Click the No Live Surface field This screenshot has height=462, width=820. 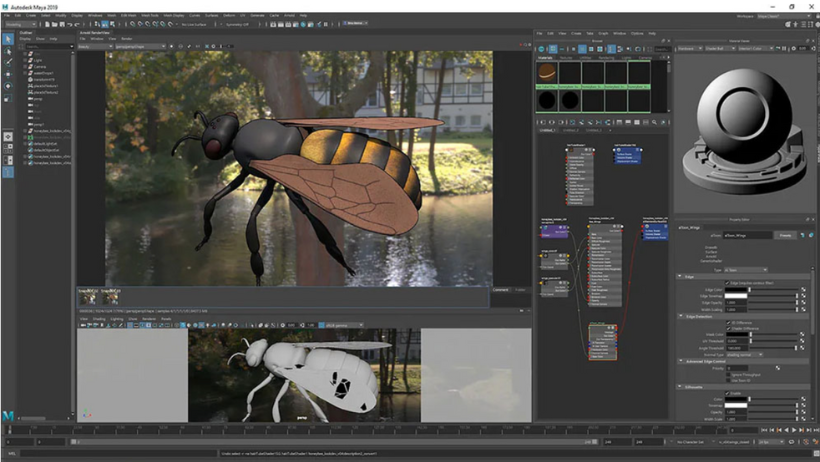(x=193, y=24)
